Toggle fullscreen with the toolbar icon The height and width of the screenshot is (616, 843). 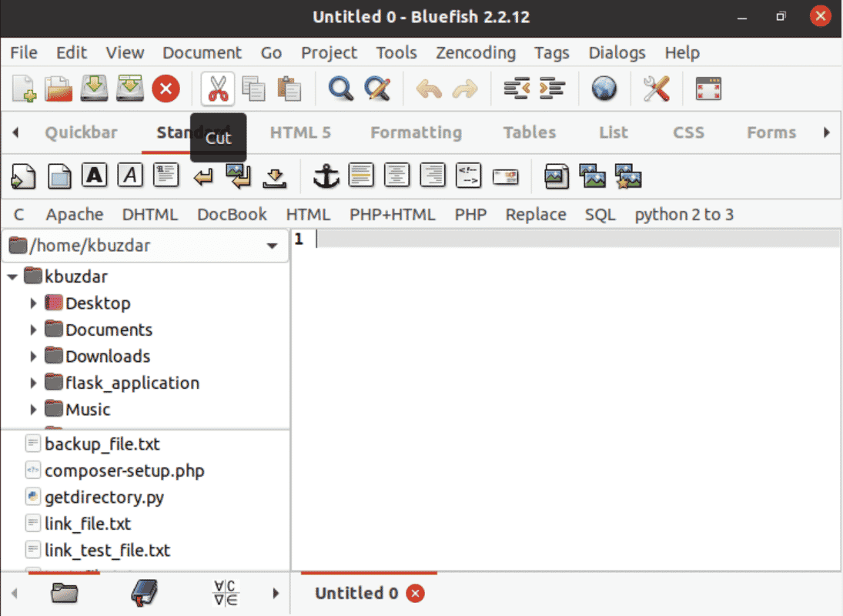click(x=708, y=89)
